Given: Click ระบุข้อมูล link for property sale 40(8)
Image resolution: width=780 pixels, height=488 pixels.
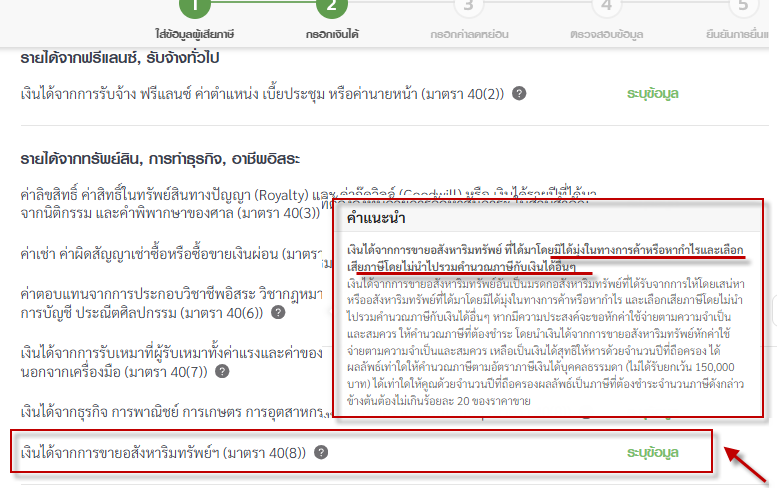Looking at the screenshot, I should 652,452.
